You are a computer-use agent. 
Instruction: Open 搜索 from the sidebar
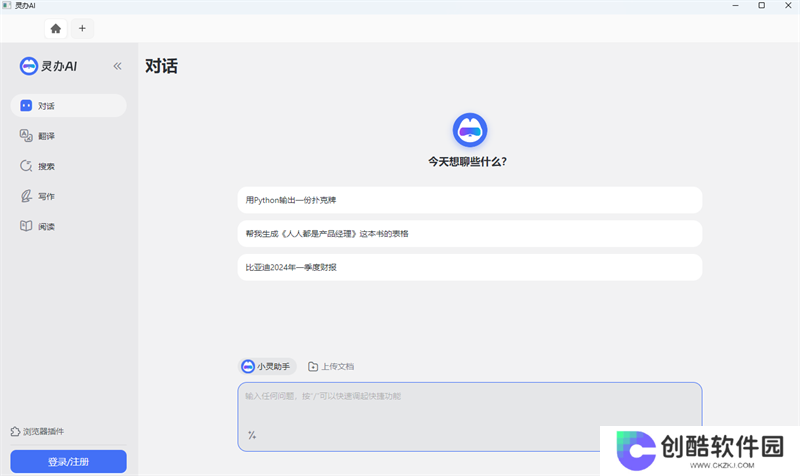coord(68,166)
